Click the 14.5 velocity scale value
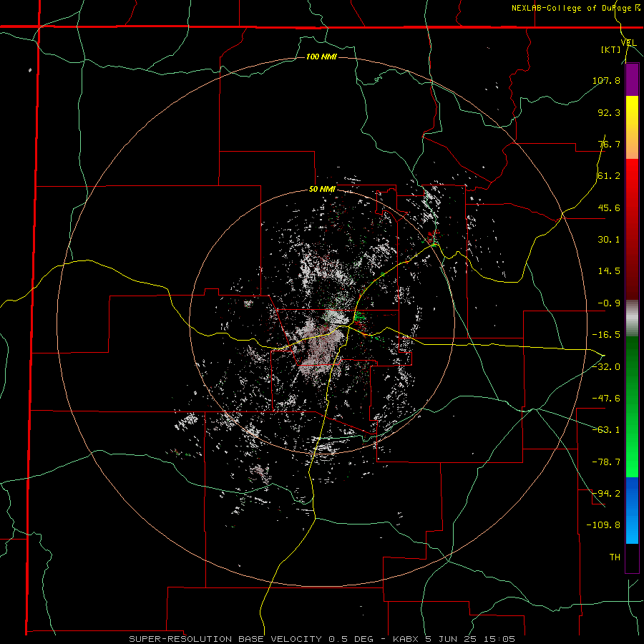Screen dimensions: 644x644 [x=609, y=271]
